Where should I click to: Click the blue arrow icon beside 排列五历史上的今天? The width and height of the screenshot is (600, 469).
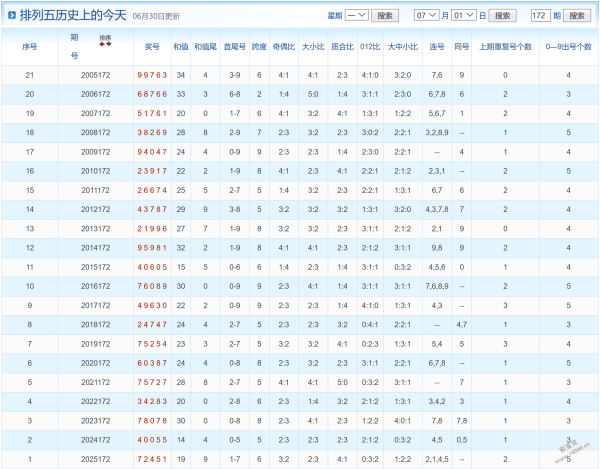pos(12,15)
